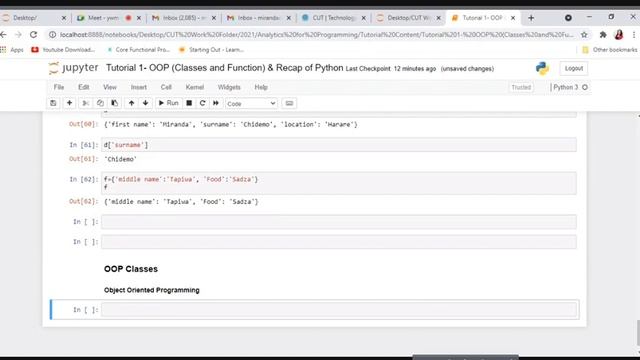Open a new browser tab
Screen dimensions: 640x360
pos(531,18)
